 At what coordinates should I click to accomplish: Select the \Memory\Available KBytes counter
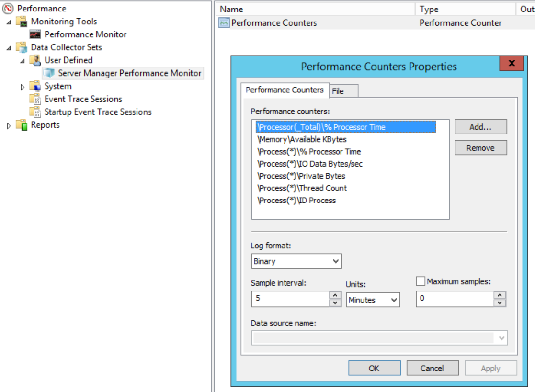tap(302, 139)
